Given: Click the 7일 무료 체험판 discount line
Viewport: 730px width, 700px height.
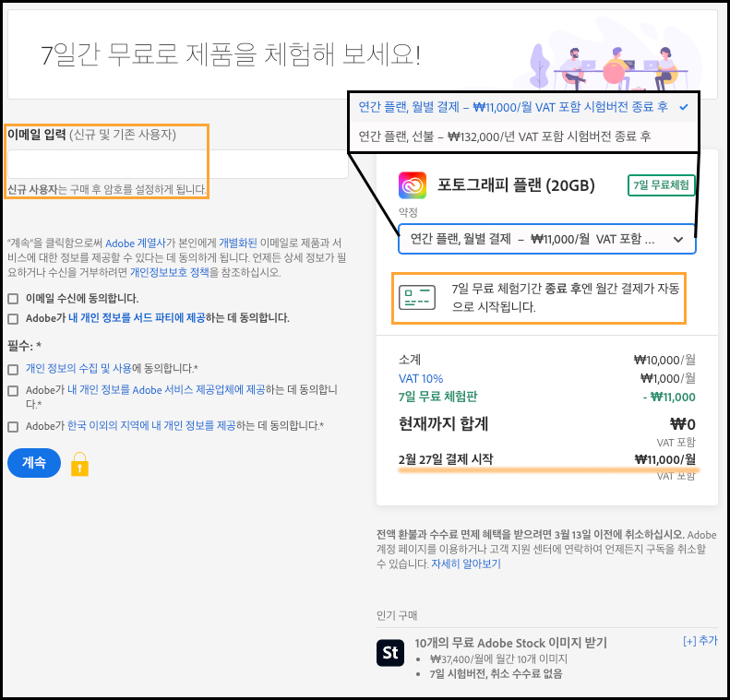Looking at the screenshot, I should point(547,397).
